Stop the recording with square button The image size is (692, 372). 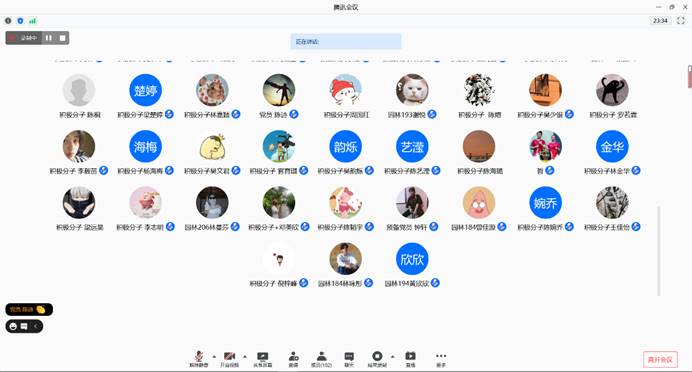(x=63, y=38)
